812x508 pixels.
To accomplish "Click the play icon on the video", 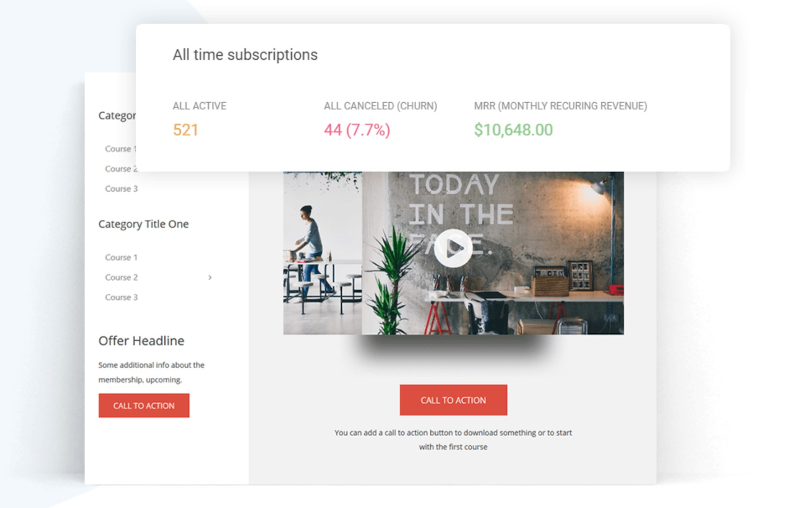I will tap(454, 249).
